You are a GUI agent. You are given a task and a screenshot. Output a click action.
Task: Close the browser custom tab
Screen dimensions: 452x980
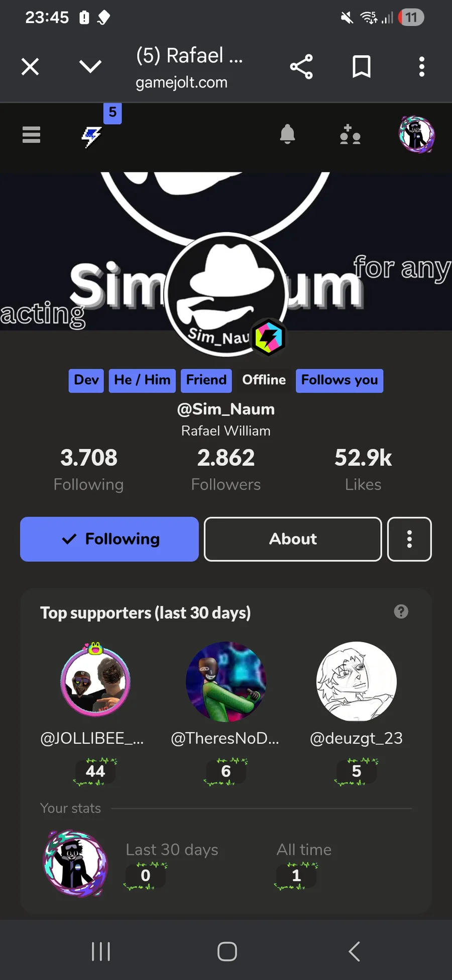point(30,66)
